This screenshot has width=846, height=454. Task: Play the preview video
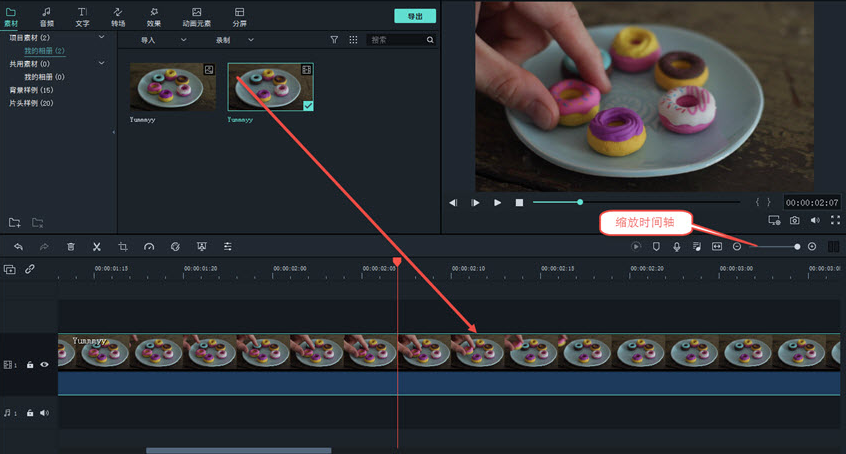(497, 202)
